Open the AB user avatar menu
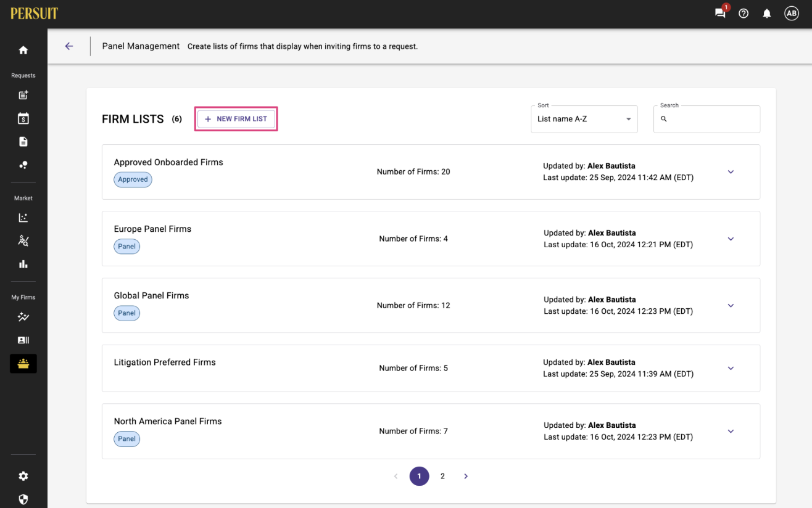 (x=792, y=13)
